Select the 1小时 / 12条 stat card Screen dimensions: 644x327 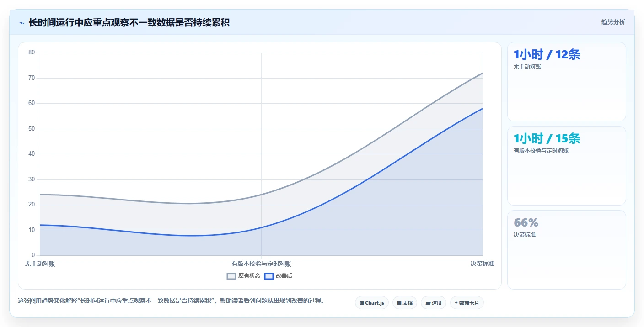pos(566,82)
